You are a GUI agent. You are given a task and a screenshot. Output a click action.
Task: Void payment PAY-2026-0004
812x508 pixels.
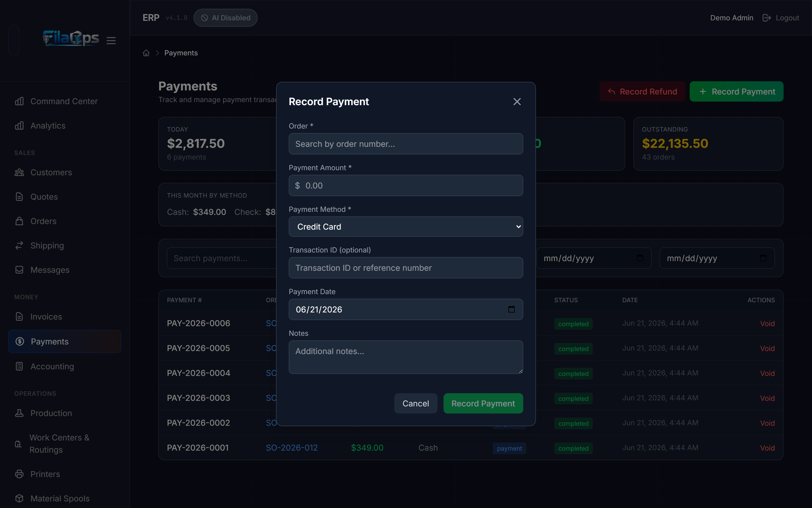coord(767,373)
